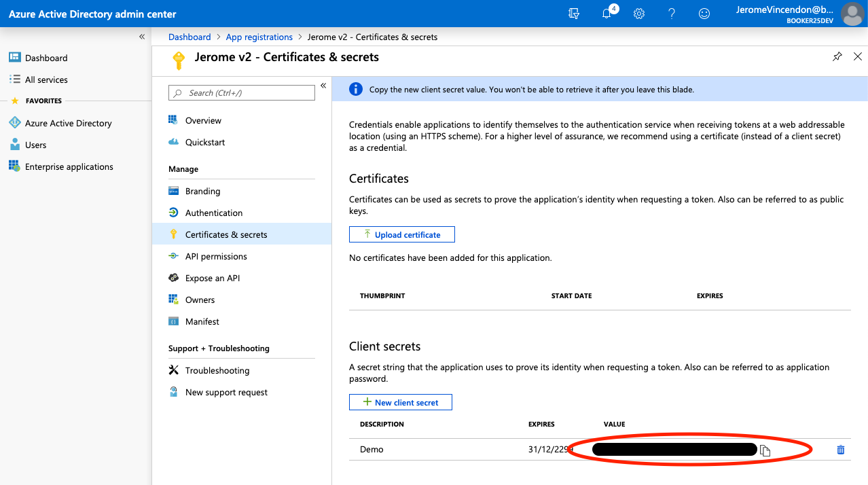Close the Certificates & secrets blade
Image resolution: width=868 pixels, height=485 pixels.
tap(858, 57)
